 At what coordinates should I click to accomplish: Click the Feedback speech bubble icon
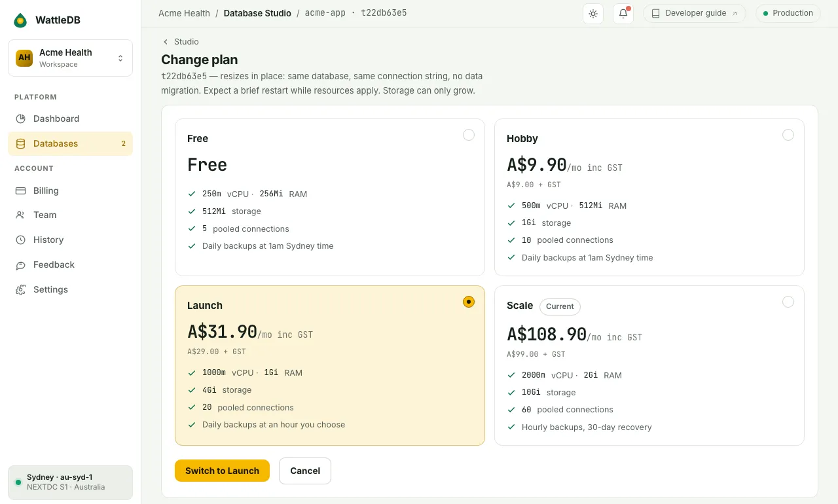[x=20, y=264]
